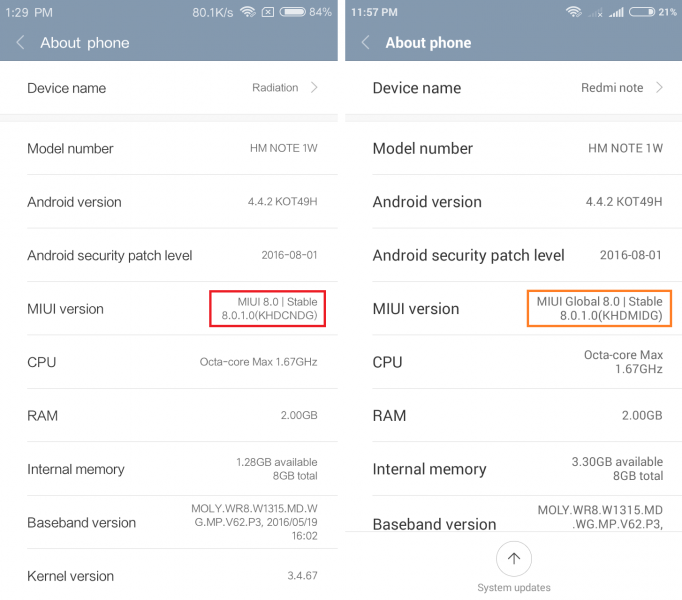Click the Wi-Fi icon in the 11:57 PM status bar
Viewport: 682px width, 600px height.
574,12
